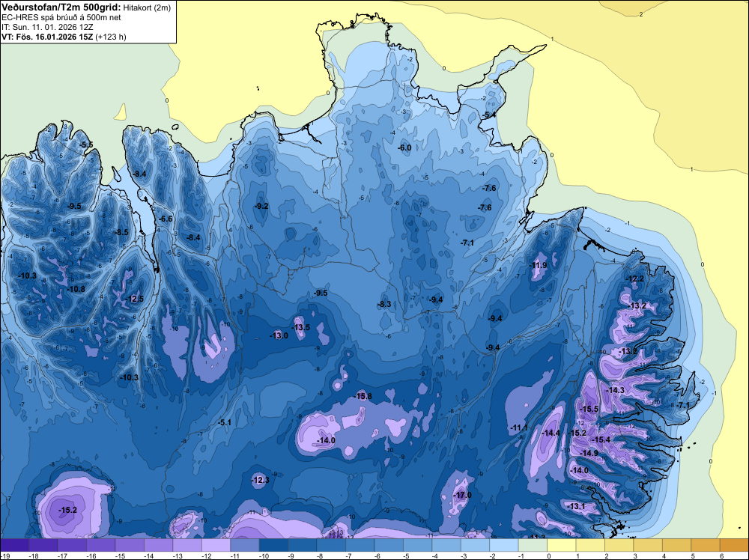
Task: Click the -17.0 temperature value on the map
Action: click(462, 495)
